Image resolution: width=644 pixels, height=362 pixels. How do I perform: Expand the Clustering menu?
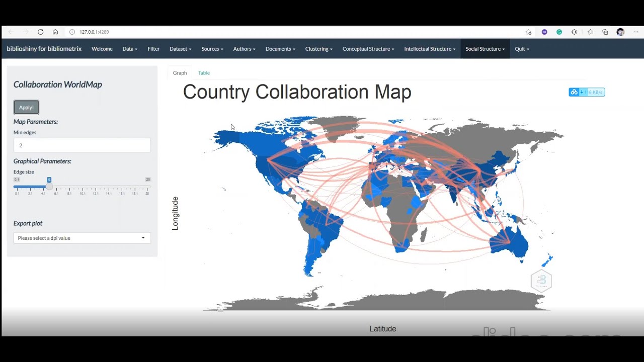319,49
